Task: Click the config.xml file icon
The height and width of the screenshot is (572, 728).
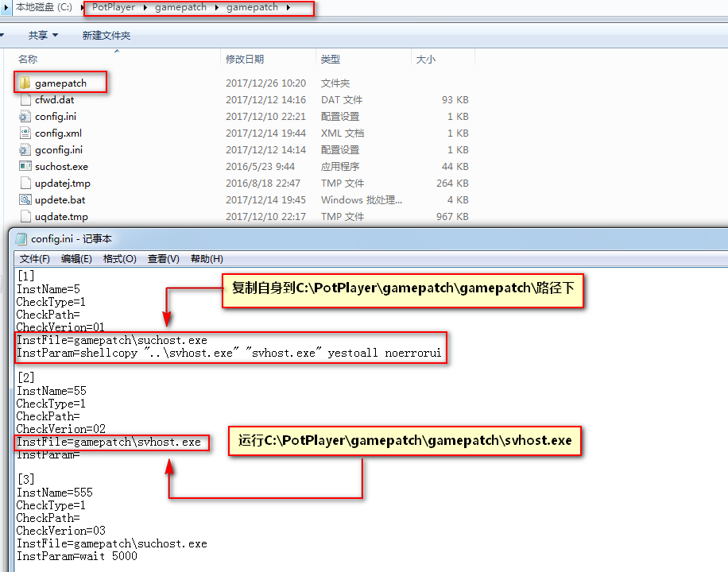Action: [25, 133]
